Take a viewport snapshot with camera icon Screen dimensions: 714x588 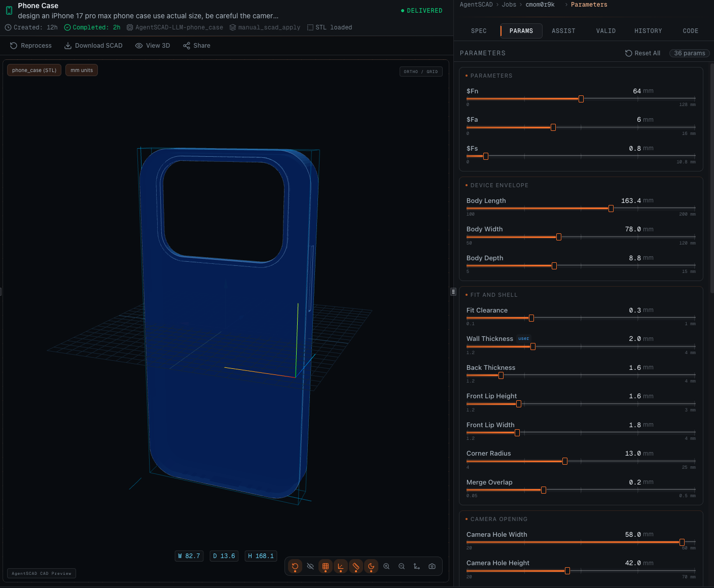[432, 566]
